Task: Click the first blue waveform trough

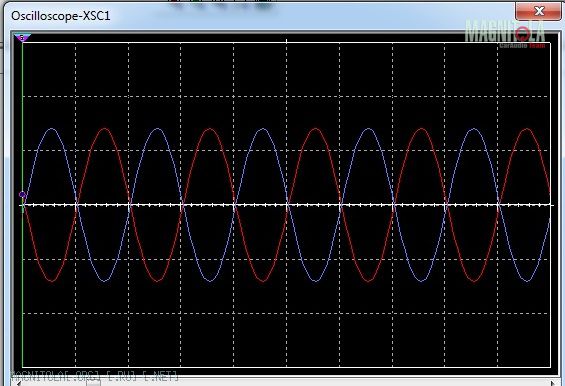Action: [x=105, y=281]
